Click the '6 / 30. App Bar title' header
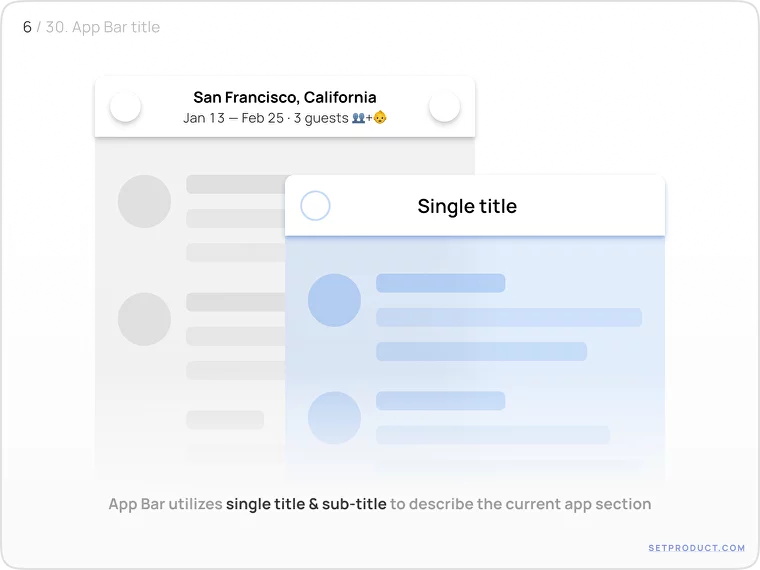Viewport: 760px width, 570px height. tap(91, 27)
